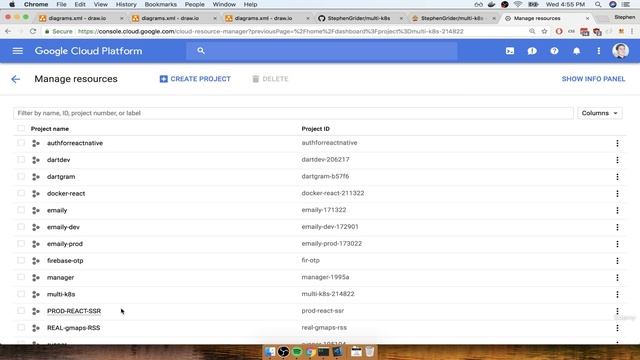Open more actions for authforreactnative row
The height and width of the screenshot is (360, 640).
pos(617,143)
